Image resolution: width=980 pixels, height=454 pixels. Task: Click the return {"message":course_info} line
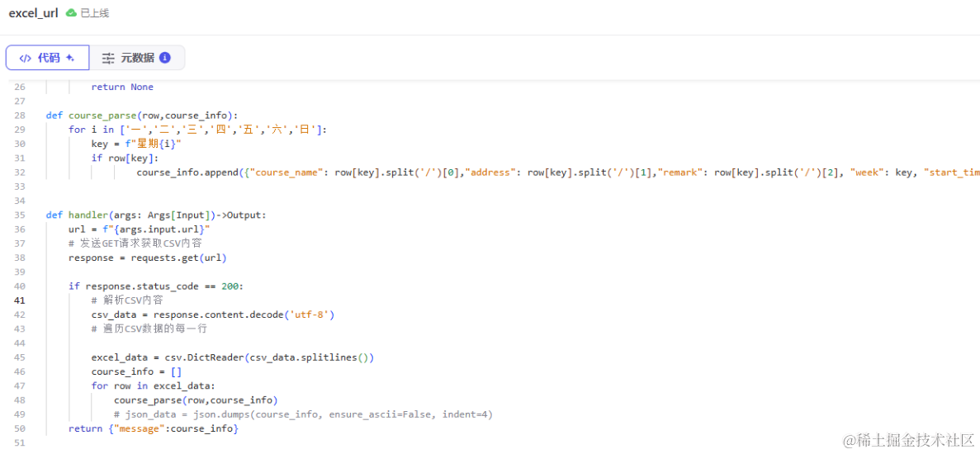[154, 428]
